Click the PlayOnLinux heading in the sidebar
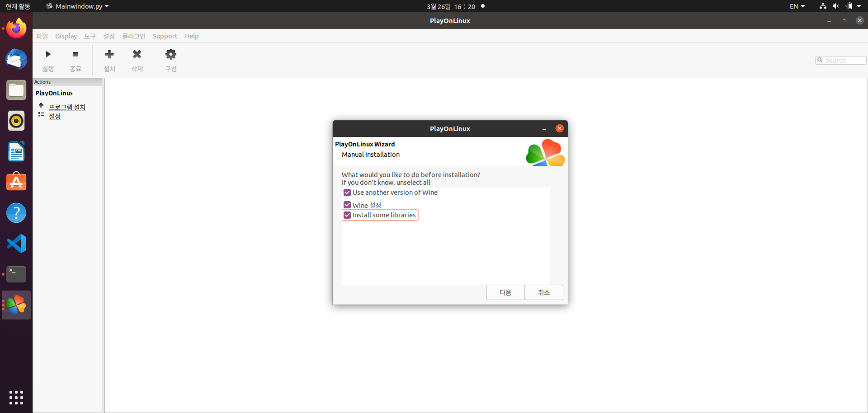868x413 pixels. [x=54, y=93]
